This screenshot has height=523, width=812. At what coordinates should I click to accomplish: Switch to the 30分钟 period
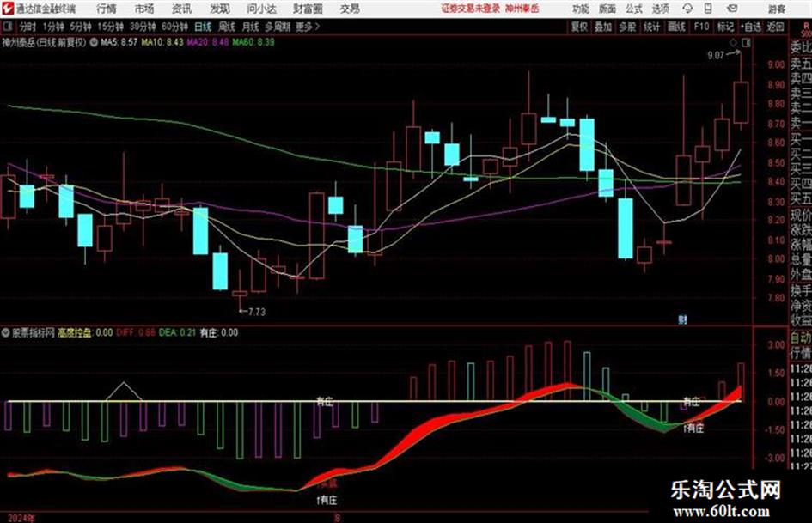tap(143, 27)
